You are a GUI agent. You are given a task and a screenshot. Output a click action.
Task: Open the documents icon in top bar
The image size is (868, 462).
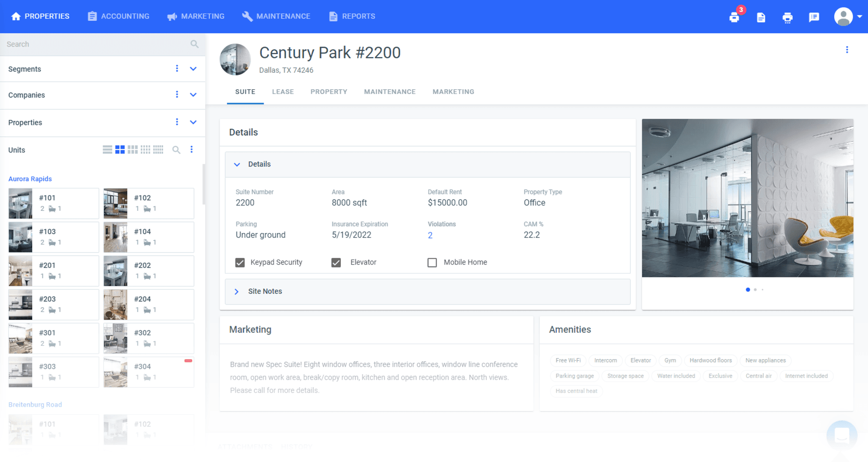click(x=761, y=17)
